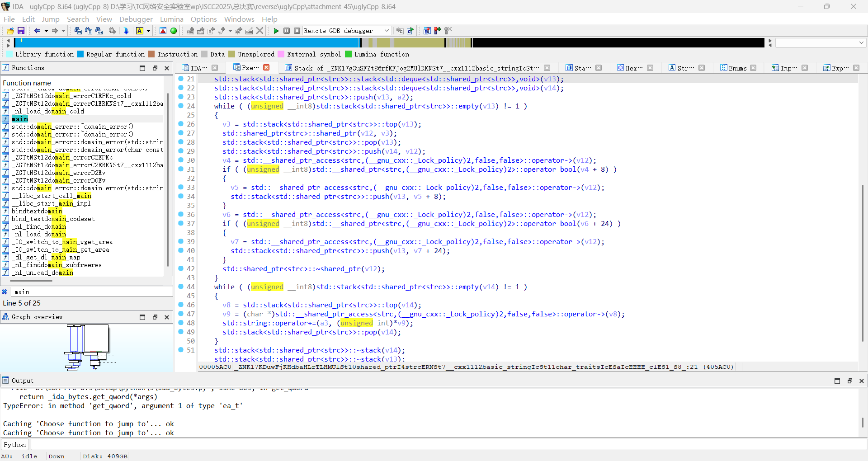Click the pencil rename icon
Image resolution: width=868 pixels, height=461 pixels.
pos(249,31)
